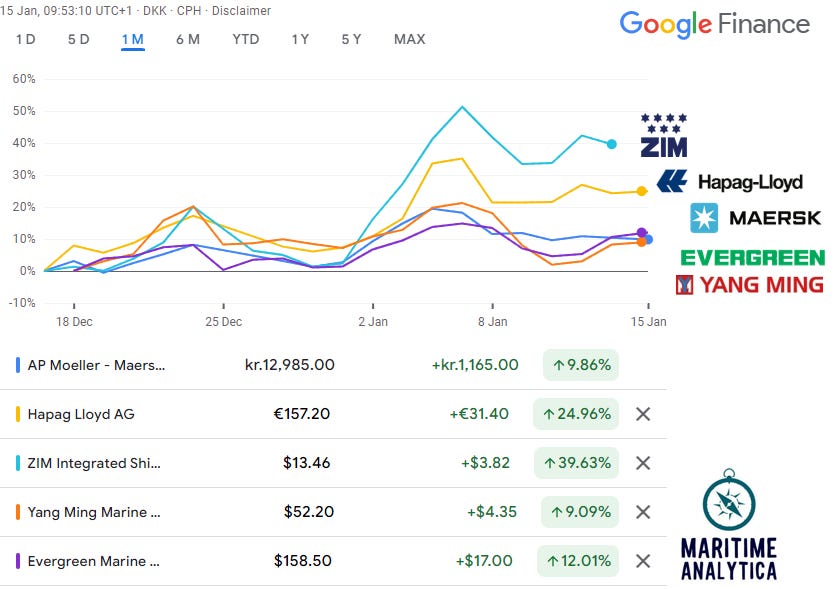Click the ZIM 39.63% change badge

577,463
